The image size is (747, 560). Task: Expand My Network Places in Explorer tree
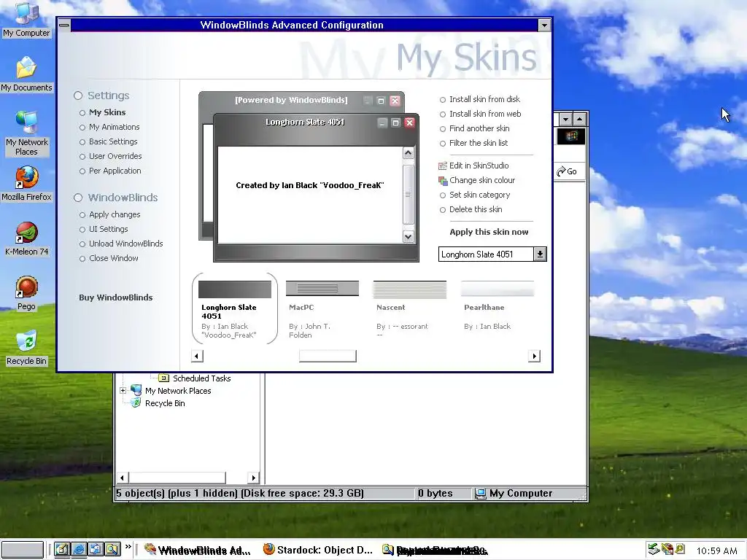click(123, 391)
